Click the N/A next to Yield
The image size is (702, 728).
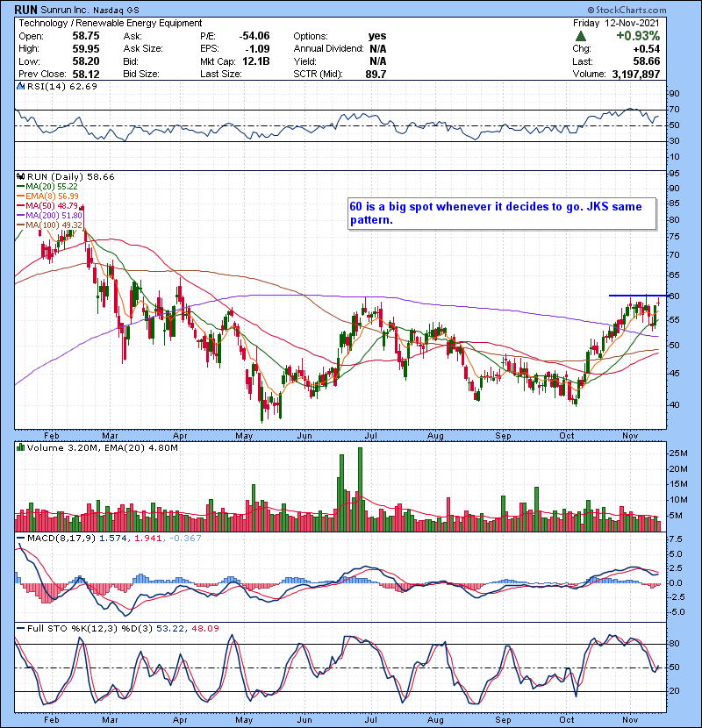[378, 61]
